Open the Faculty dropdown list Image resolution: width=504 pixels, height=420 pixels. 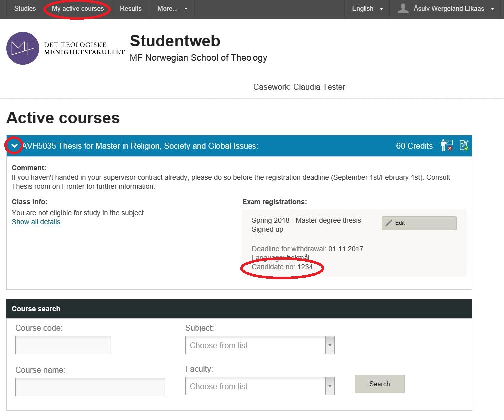259,386
